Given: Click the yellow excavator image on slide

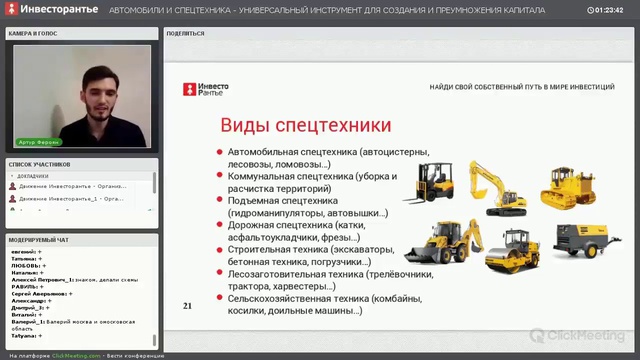Looking at the screenshot, I should point(497,189).
